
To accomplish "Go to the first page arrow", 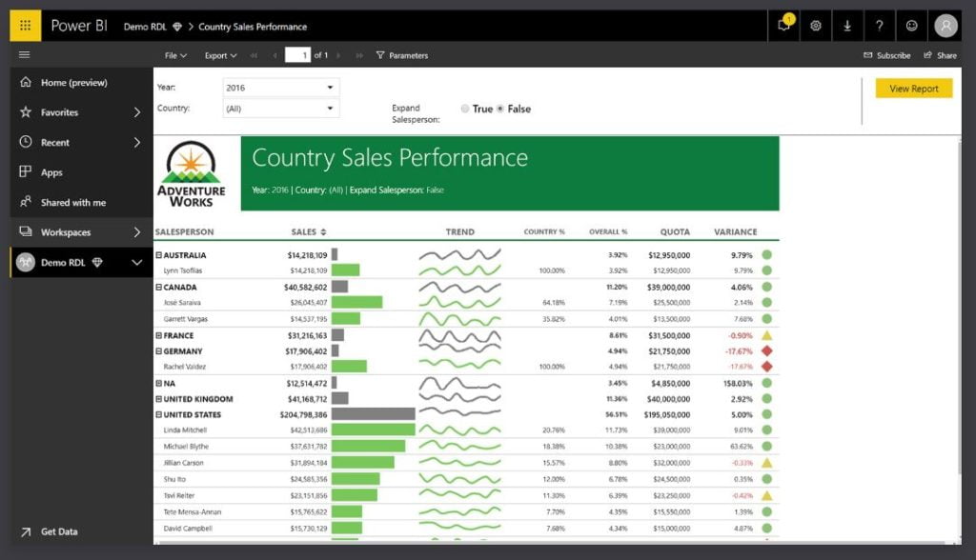I will click(x=254, y=55).
